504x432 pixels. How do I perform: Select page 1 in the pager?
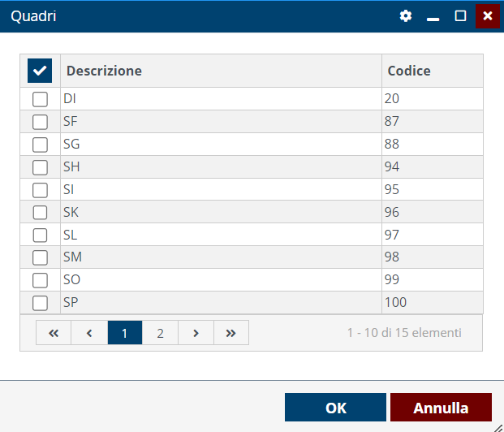coord(125,333)
